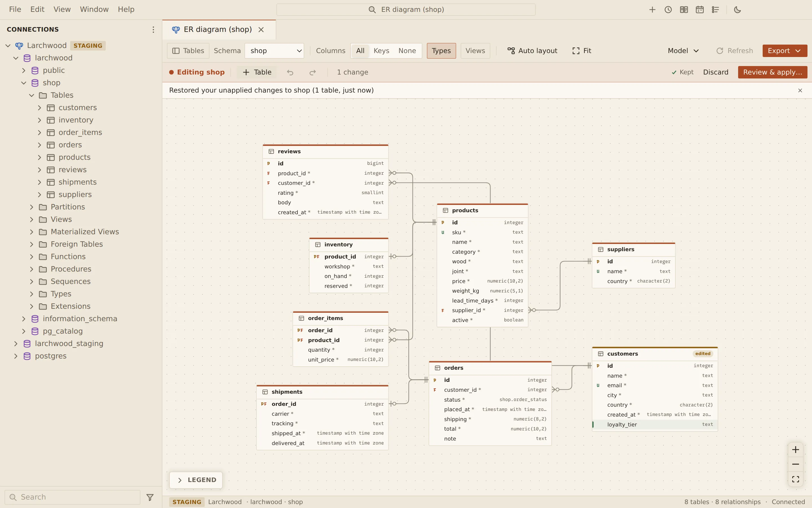This screenshot has width=812, height=508.
Task: Collapse the shop schema node
Action: pyautogui.click(x=24, y=83)
